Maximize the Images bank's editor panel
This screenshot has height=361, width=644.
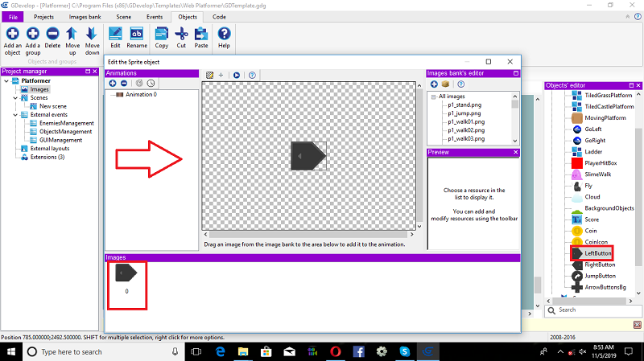click(x=516, y=73)
